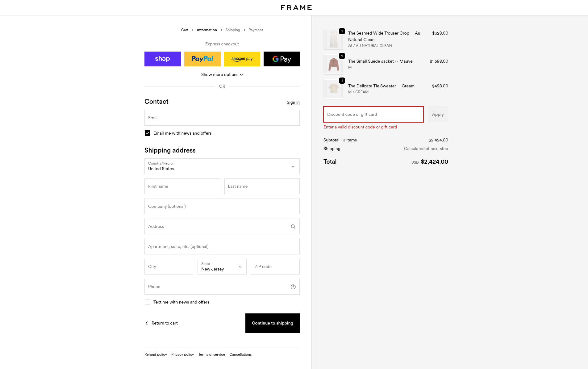The height and width of the screenshot is (369, 588).
Task: Open the Refund policy link
Action: tap(156, 354)
